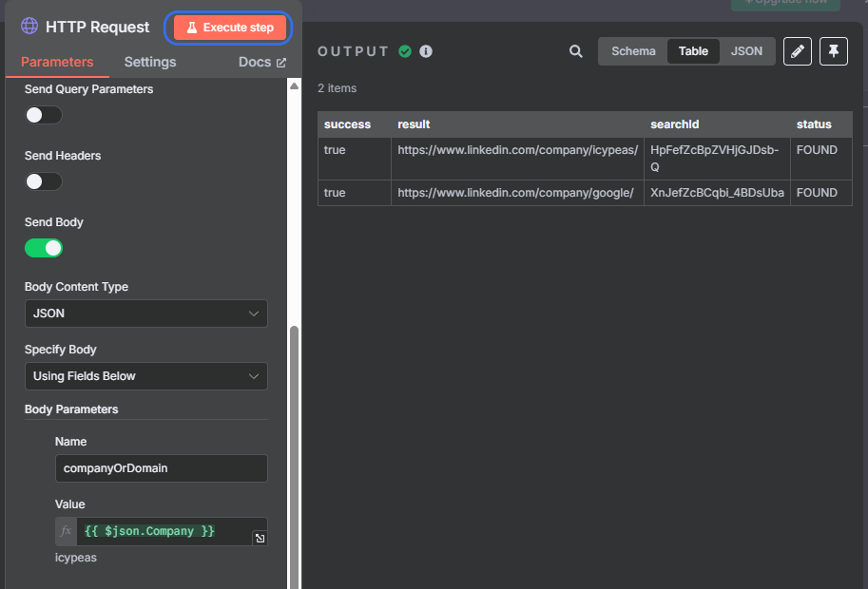868x589 pixels.
Task: Click the scrollbar up arrow
Action: 294,85
